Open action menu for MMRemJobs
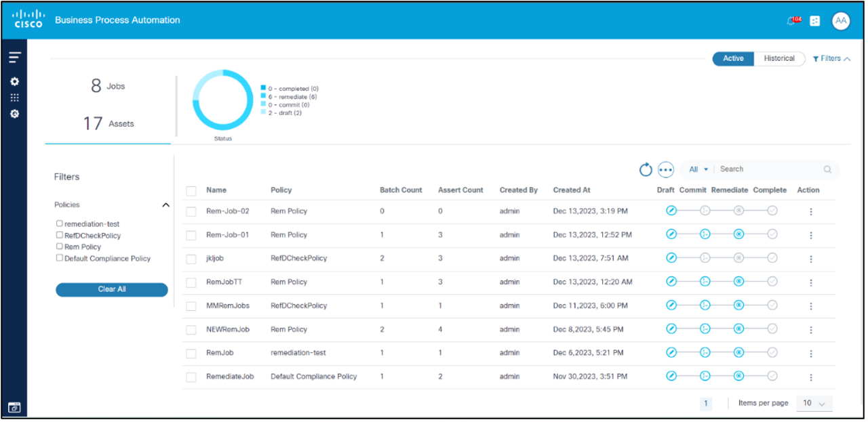 pos(811,306)
